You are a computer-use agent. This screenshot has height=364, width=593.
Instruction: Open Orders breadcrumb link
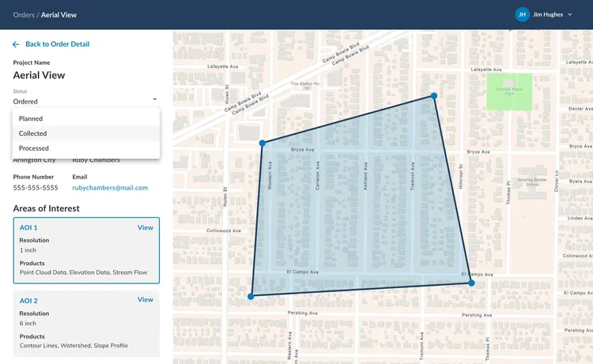tap(24, 14)
